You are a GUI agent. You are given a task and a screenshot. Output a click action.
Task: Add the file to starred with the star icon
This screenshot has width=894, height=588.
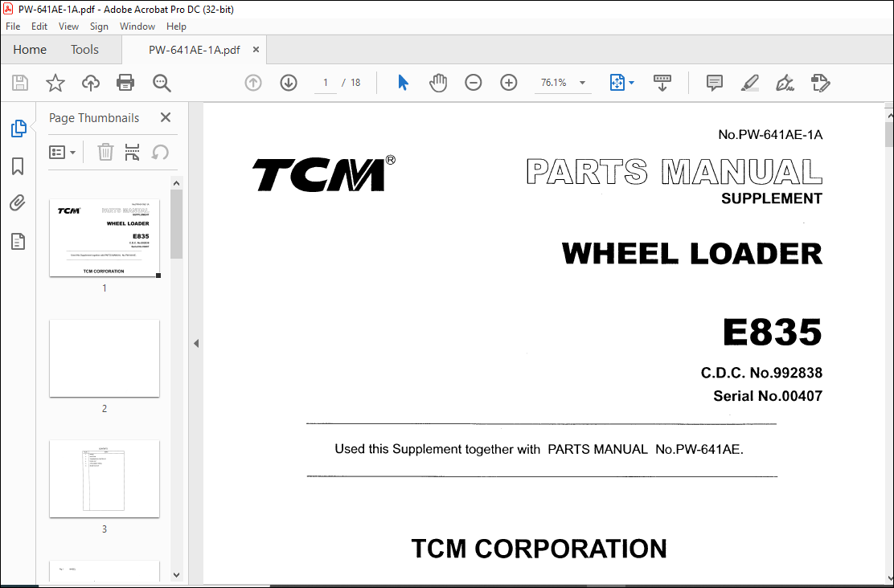55,83
